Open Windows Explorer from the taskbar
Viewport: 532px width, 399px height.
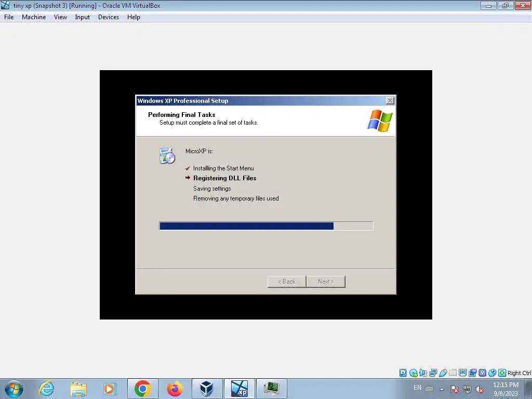point(78,389)
